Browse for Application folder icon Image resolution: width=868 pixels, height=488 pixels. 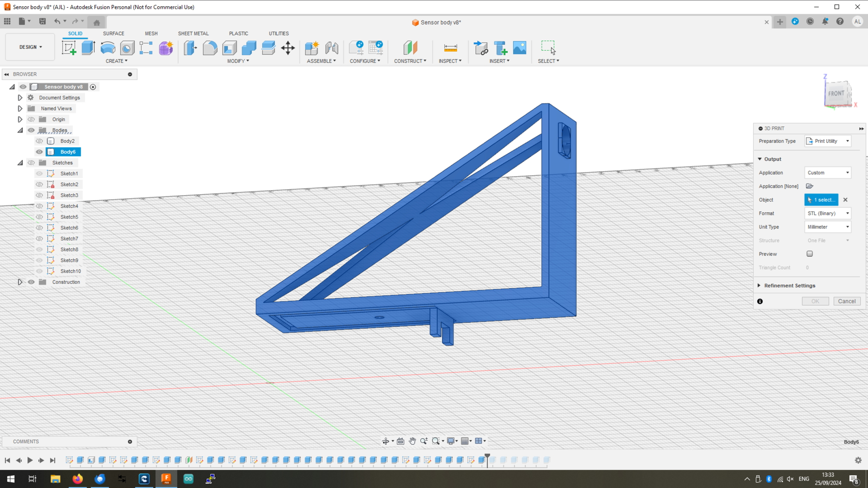click(x=809, y=186)
